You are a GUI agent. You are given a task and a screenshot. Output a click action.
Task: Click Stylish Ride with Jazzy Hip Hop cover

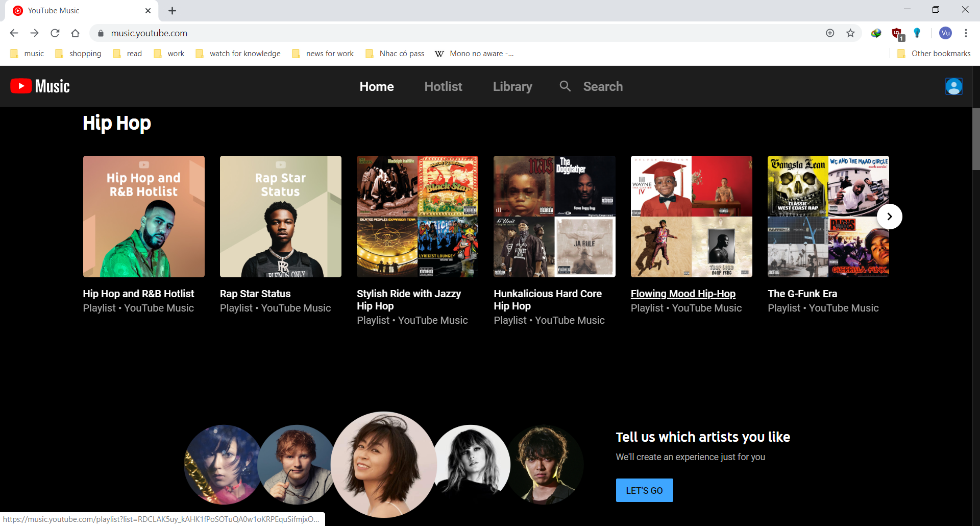418,217
